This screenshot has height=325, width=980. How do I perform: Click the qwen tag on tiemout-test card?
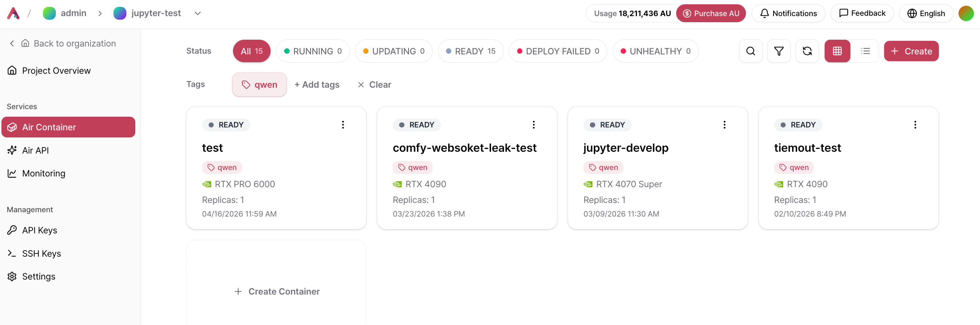(794, 168)
